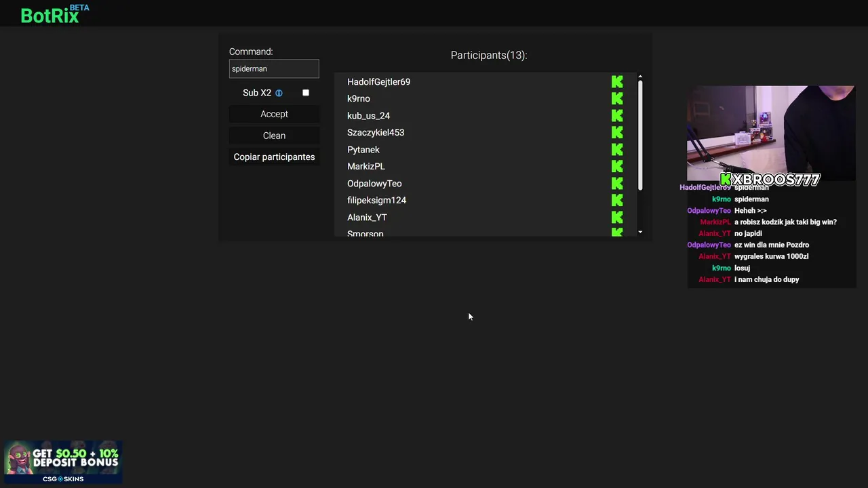Click the participants list scrollbar thumb
Screen dimensions: 868x488
pyautogui.click(x=640, y=134)
